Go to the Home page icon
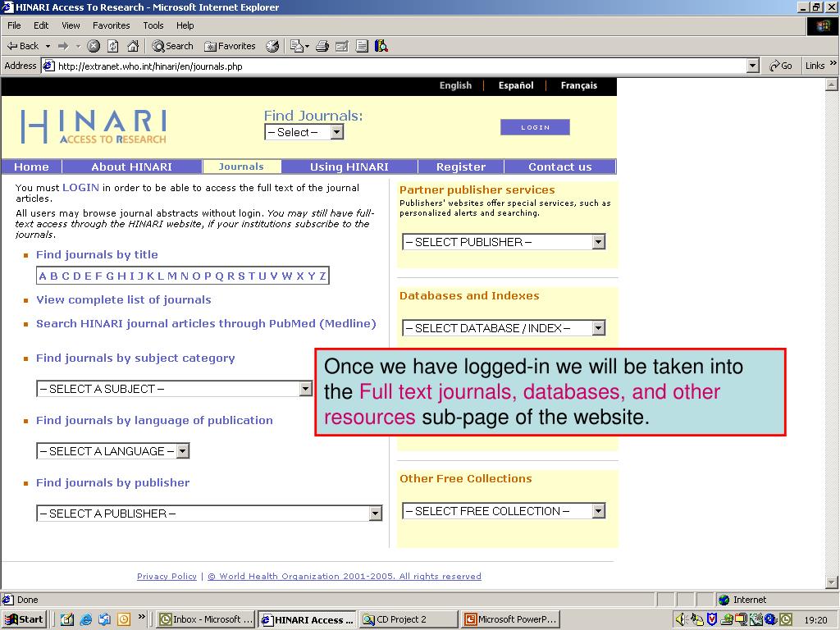Image resolution: width=840 pixels, height=630 pixels. 133,46
